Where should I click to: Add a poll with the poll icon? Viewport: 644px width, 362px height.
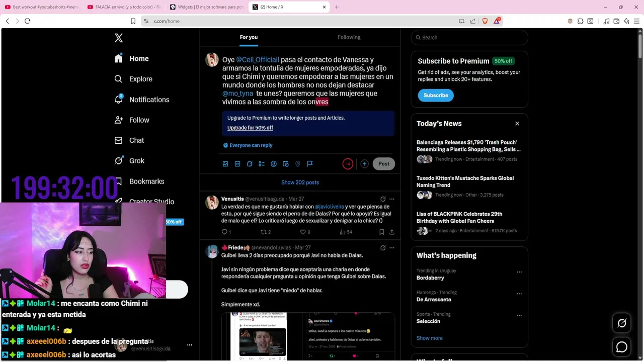coord(262,164)
